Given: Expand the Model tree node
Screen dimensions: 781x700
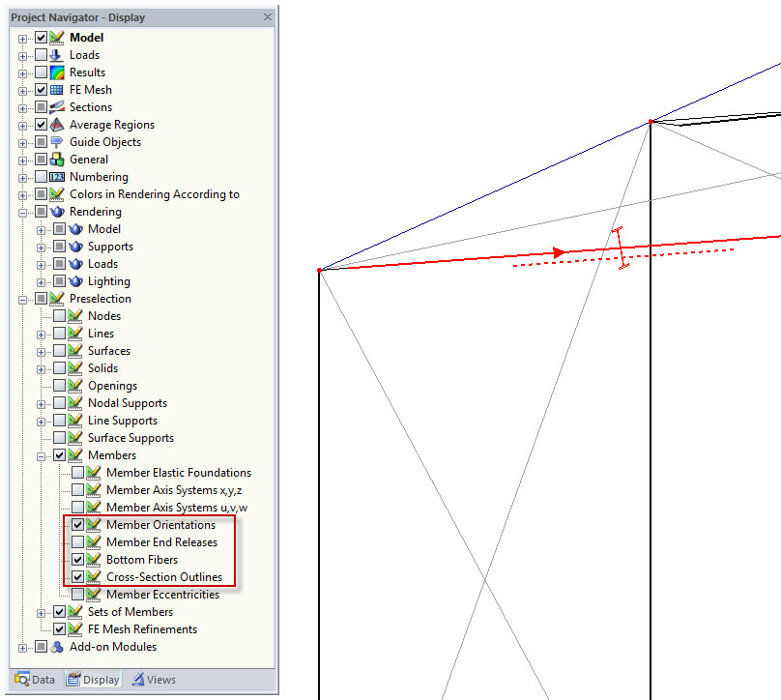Looking at the screenshot, I should (x=22, y=39).
